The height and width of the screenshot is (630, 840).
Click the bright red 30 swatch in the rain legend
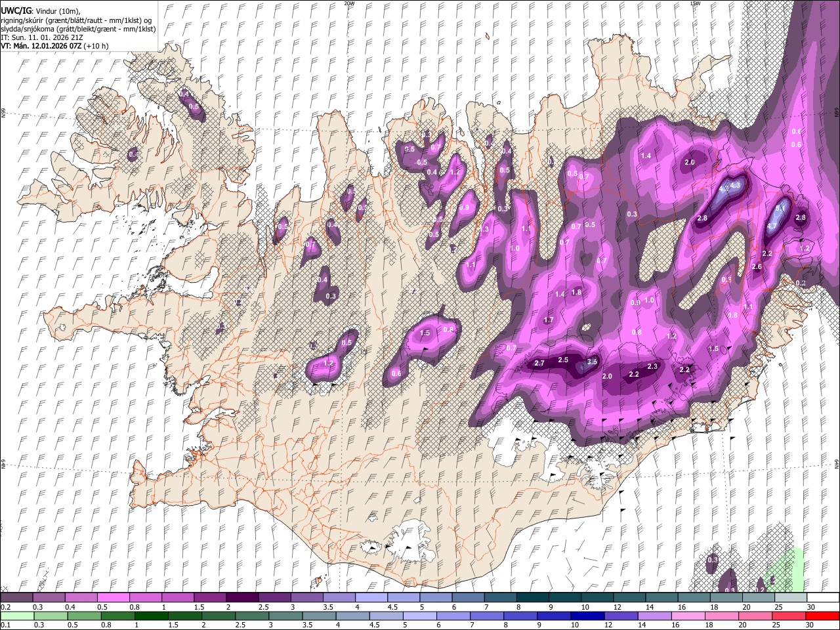(823, 616)
